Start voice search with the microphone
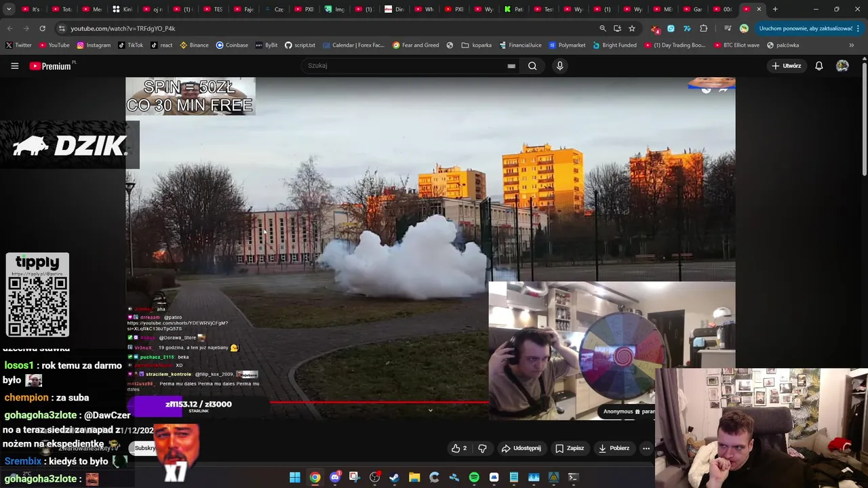This screenshot has width=868, height=488. [559, 66]
